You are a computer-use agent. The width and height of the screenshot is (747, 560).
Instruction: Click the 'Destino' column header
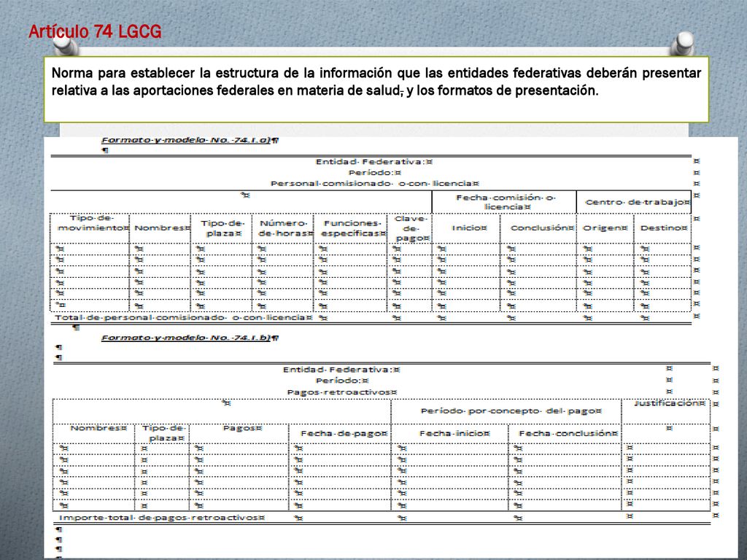[x=664, y=228]
